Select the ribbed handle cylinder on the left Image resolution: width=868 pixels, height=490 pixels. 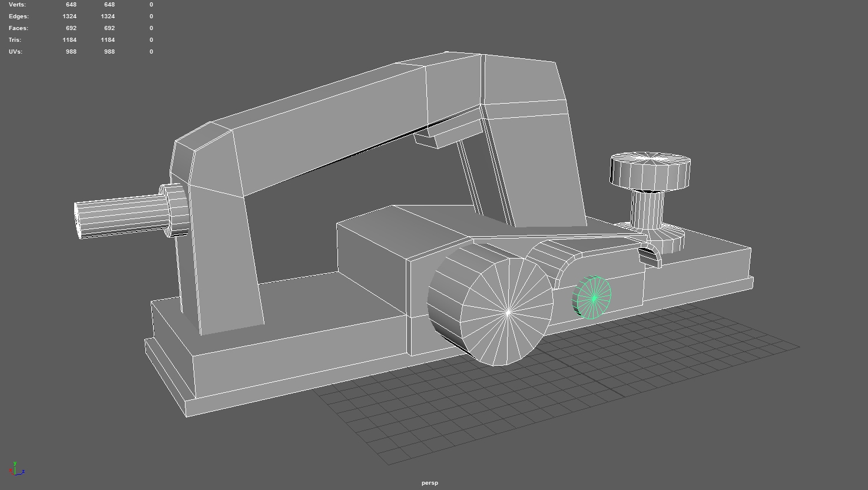tap(122, 217)
